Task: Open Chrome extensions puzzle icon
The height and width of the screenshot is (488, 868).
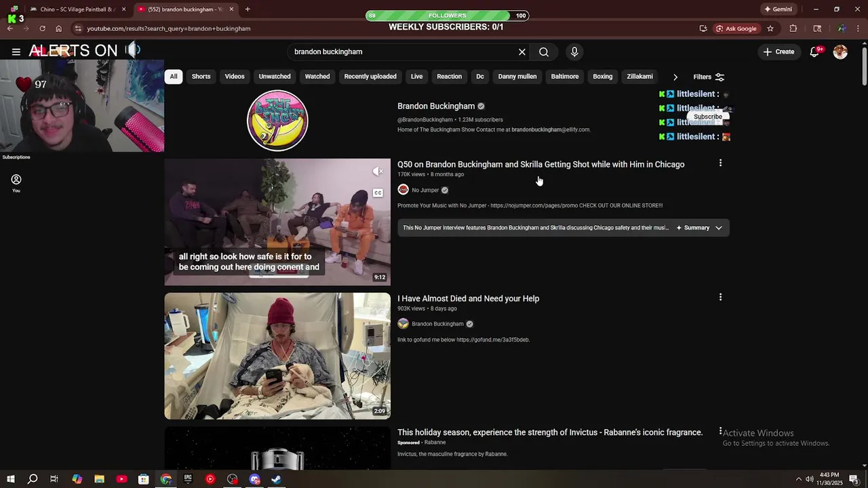Action: [x=793, y=28]
